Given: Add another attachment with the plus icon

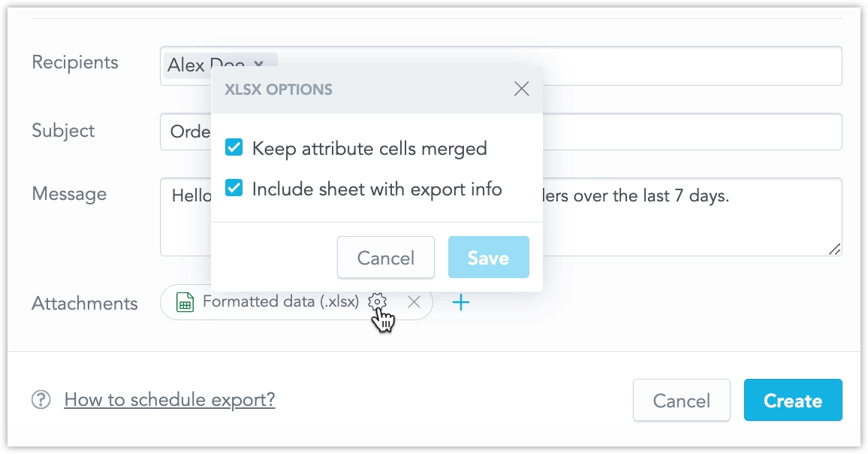Looking at the screenshot, I should point(461,301).
